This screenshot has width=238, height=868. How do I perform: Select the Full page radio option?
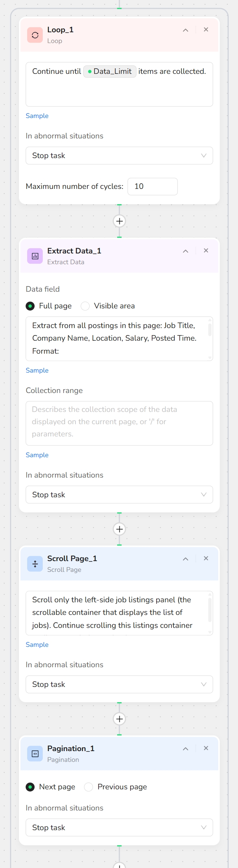tap(30, 306)
